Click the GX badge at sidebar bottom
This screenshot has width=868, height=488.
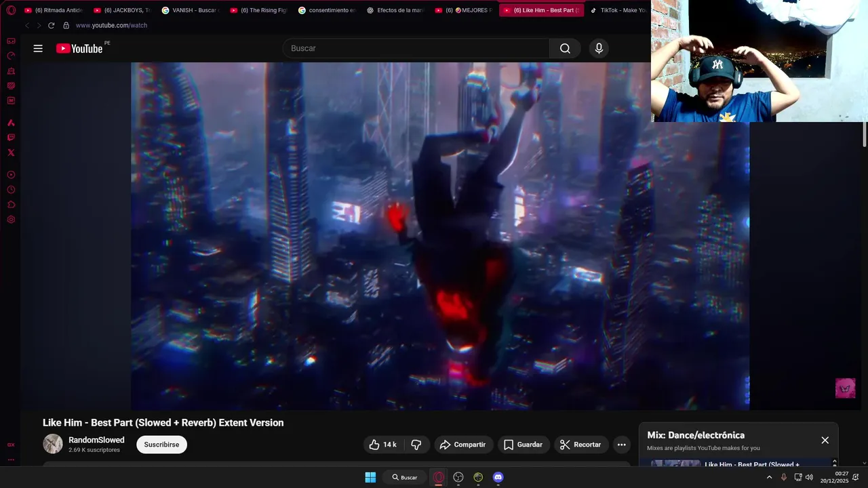11,445
